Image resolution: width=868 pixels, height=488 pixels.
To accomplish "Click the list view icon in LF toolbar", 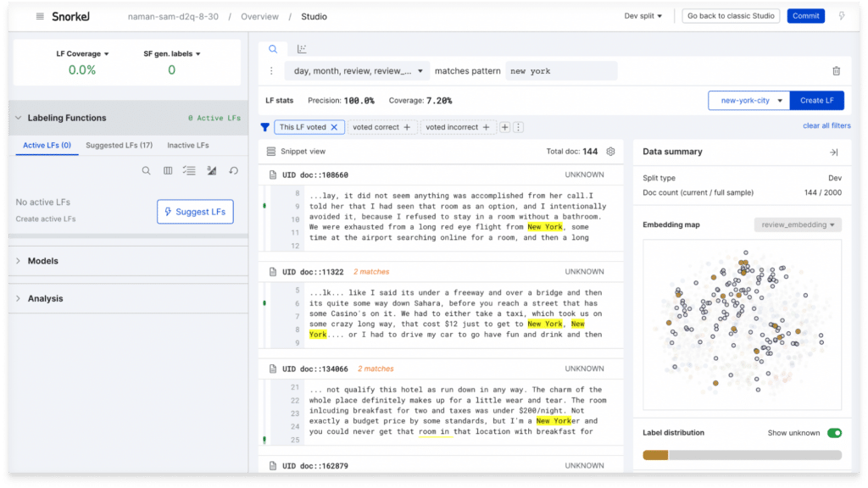I will click(x=189, y=171).
